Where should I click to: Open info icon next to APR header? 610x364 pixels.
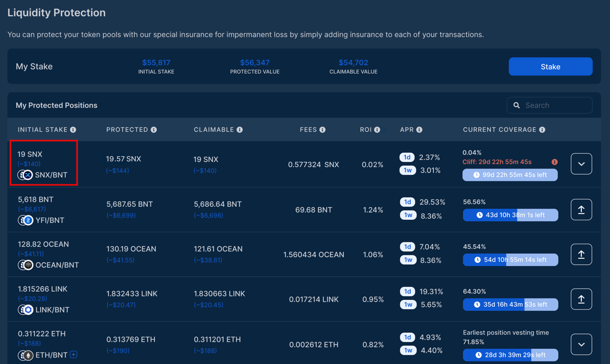coord(419,130)
